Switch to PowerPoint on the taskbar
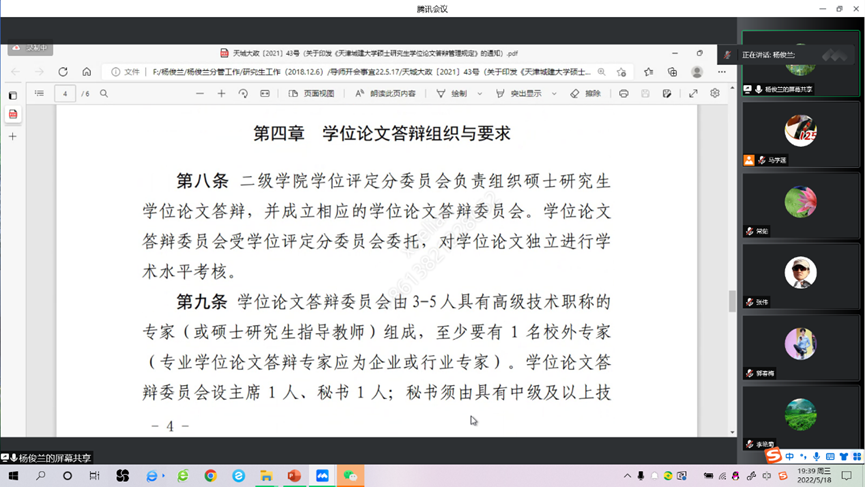The width and height of the screenshot is (865, 487). [294, 475]
